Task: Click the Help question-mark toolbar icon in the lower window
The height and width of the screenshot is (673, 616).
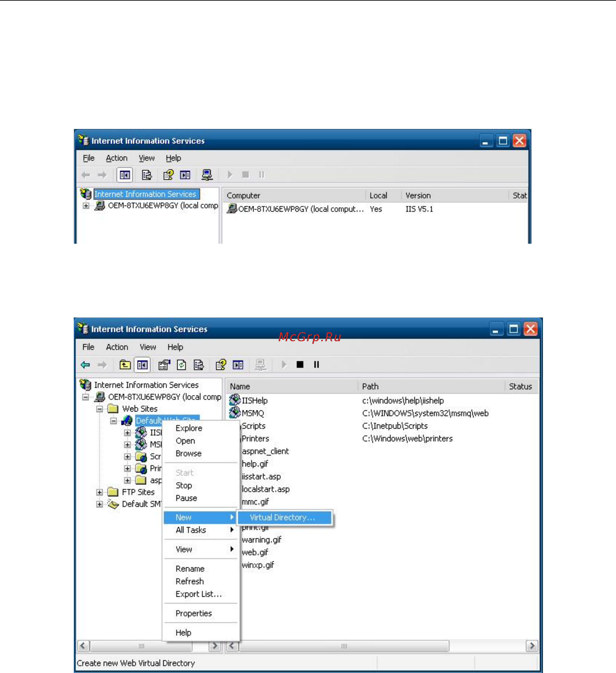Action: pos(220,365)
